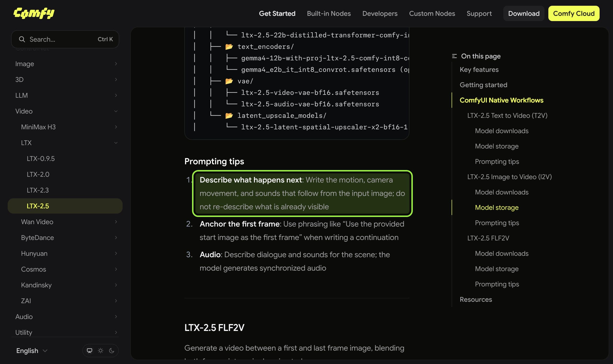
Task: Expand the Utility sidebar section
Action: tap(65, 333)
